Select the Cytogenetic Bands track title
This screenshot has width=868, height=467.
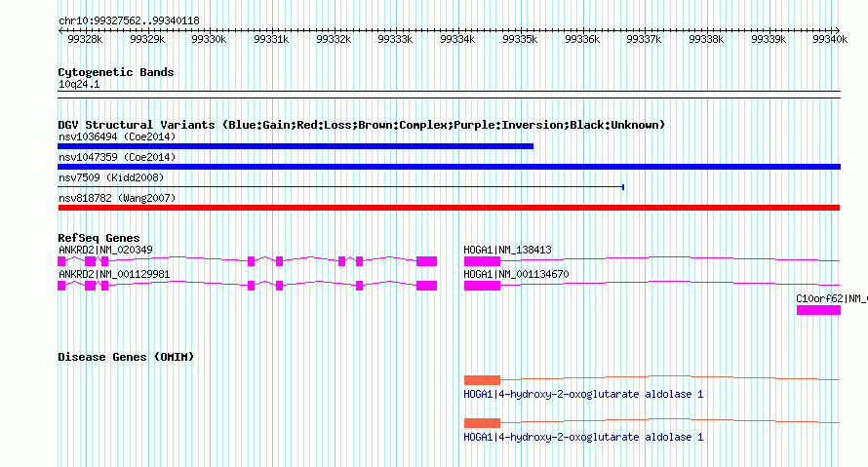[116, 72]
